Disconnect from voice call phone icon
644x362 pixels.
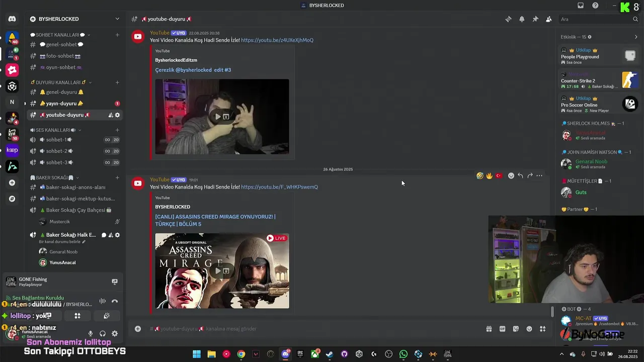point(115,301)
